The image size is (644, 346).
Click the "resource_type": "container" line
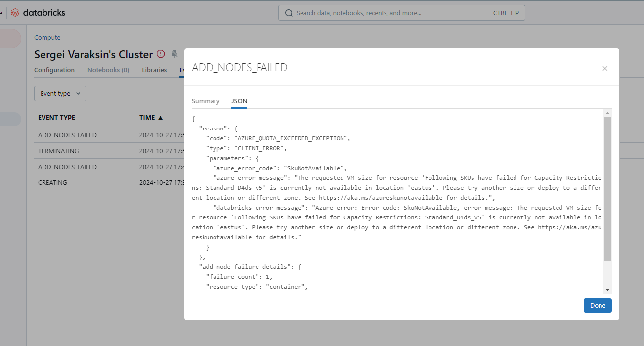[x=257, y=287]
